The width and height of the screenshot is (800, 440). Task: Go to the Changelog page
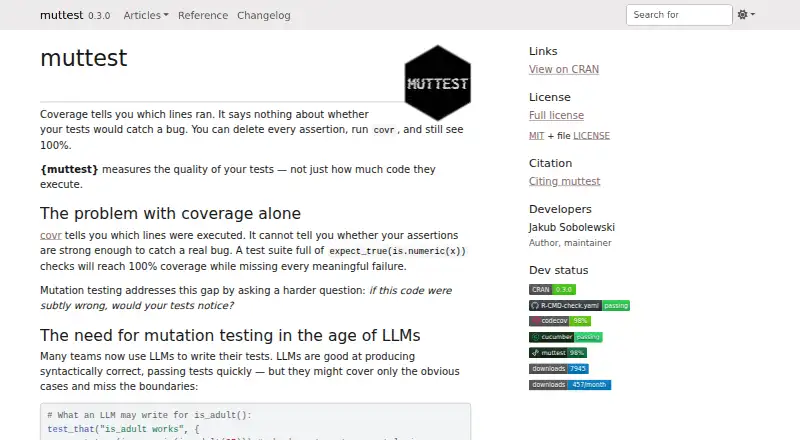(264, 15)
